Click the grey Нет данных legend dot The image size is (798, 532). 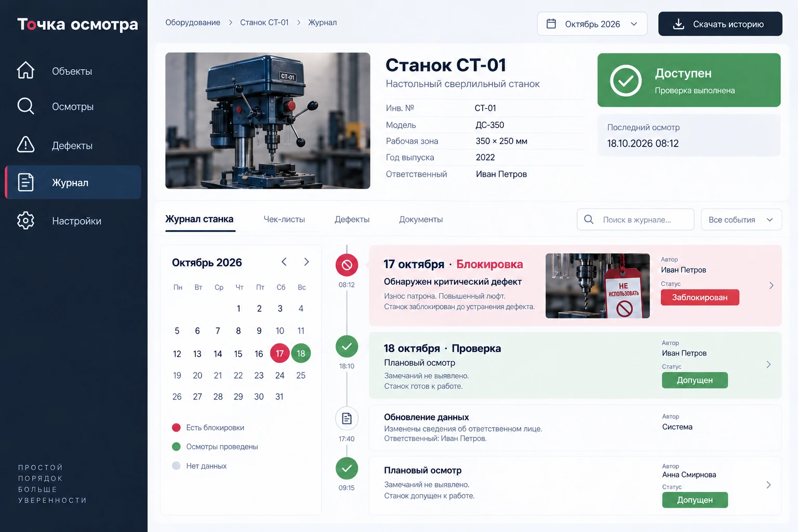click(176, 466)
